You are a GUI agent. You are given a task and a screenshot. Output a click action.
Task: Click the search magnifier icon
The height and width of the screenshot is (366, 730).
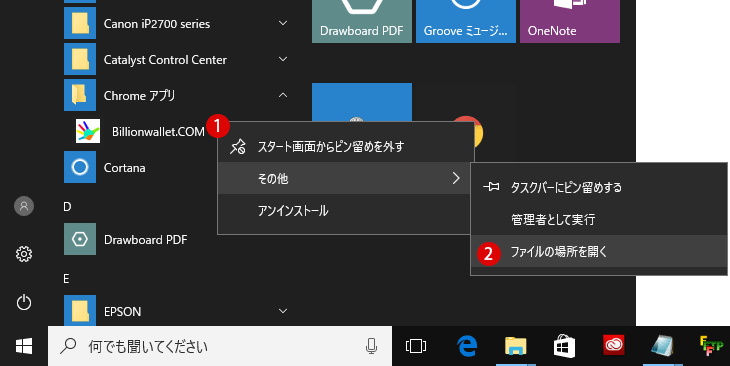pos(68,346)
